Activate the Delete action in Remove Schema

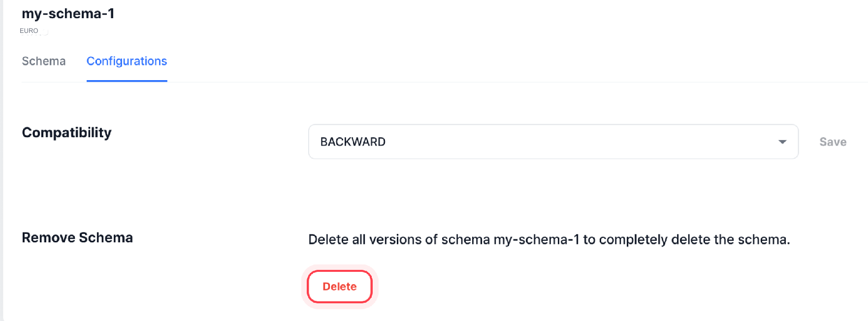(x=339, y=287)
